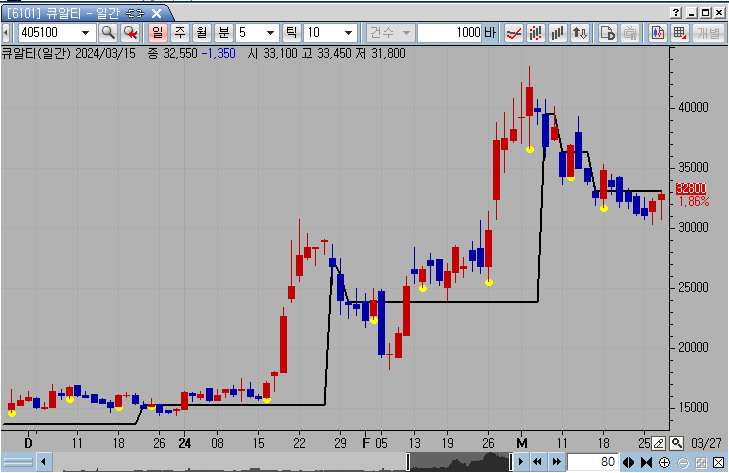The width and height of the screenshot is (729, 473).
Task: Click the line chart type icon
Action: pyautogui.click(x=513, y=33)
